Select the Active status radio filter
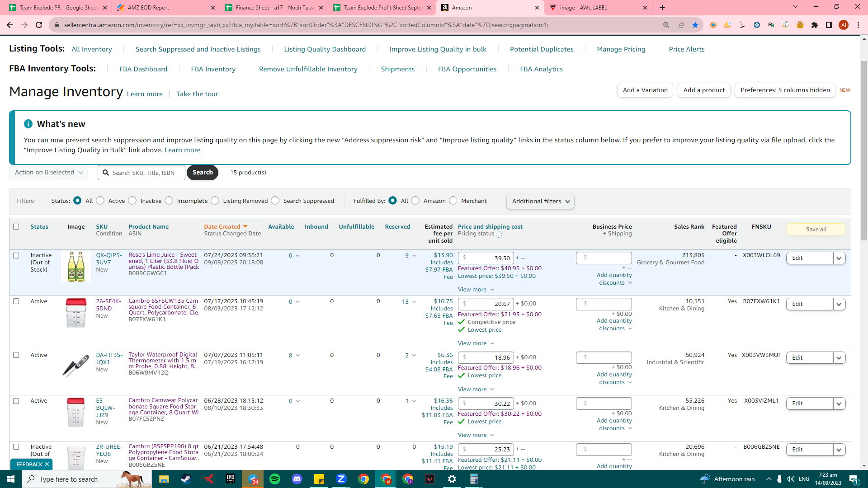Image resolution: width=868 pixels, height=488 pixels. 100,201
